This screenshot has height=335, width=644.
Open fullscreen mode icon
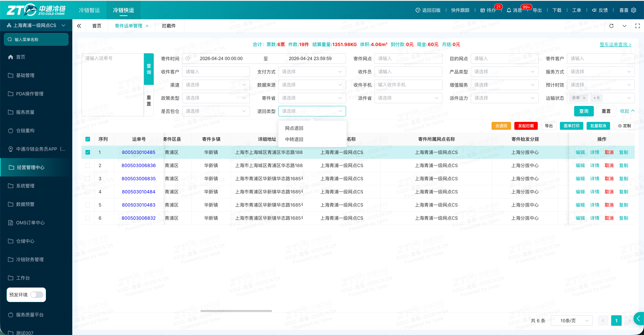pos(637,26)
